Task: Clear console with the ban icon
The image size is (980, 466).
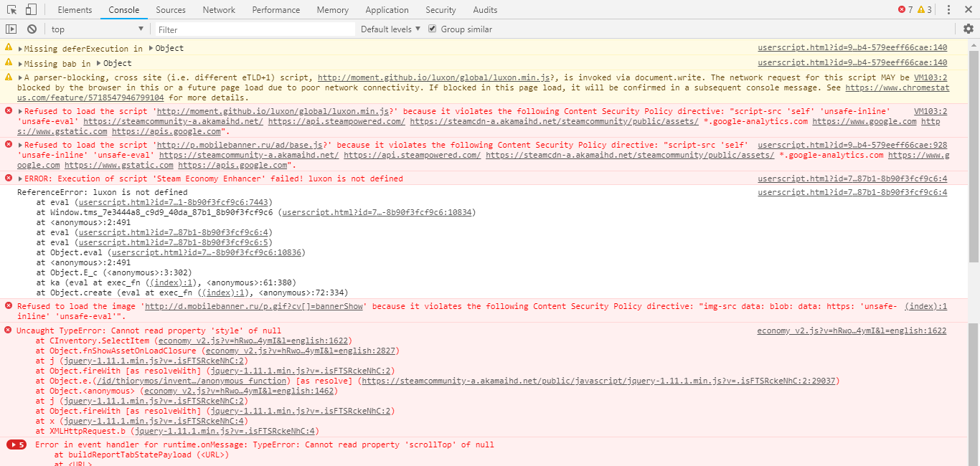Action: pos(32,29)
